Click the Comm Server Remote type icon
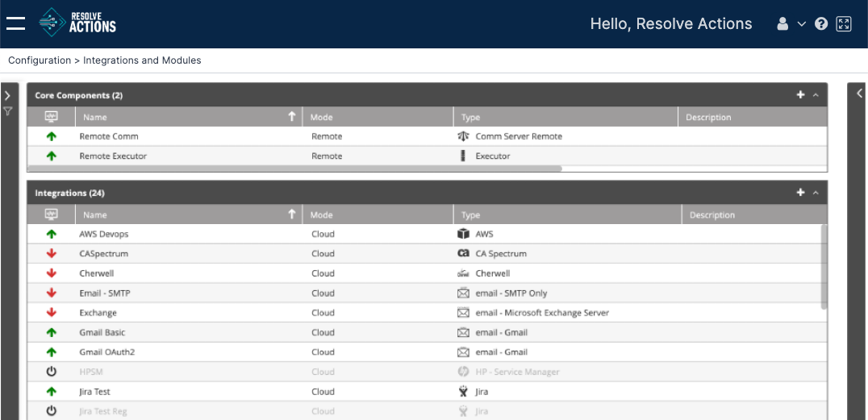868x420 pixels. 463,136
